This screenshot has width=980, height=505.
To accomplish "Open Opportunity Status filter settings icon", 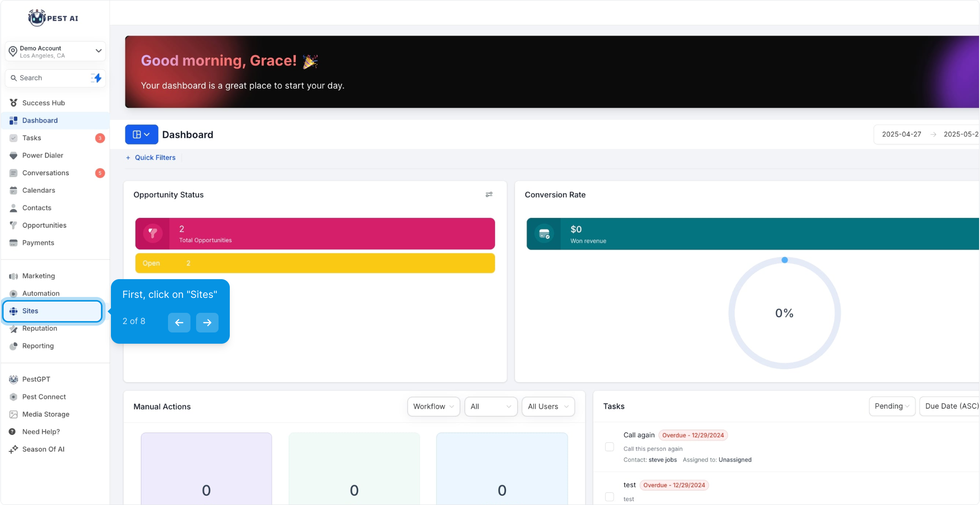I will tap(489, 195).
